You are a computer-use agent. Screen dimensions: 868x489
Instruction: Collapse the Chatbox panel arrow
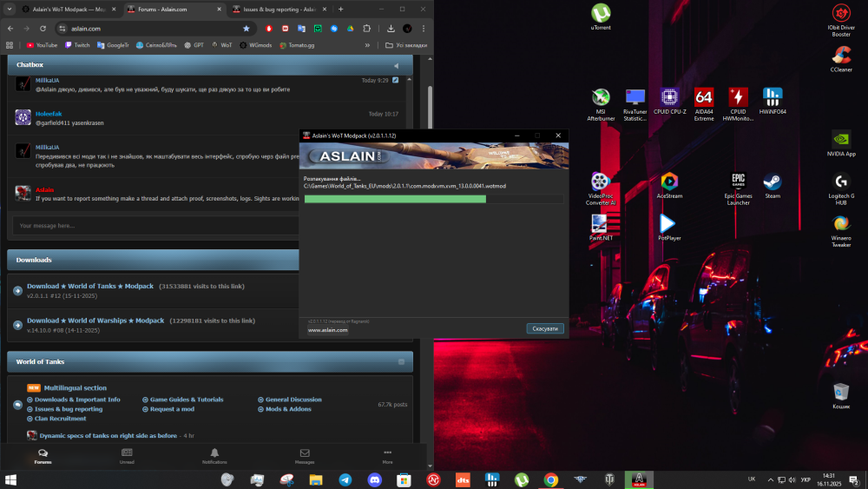(x=397, y=65)
